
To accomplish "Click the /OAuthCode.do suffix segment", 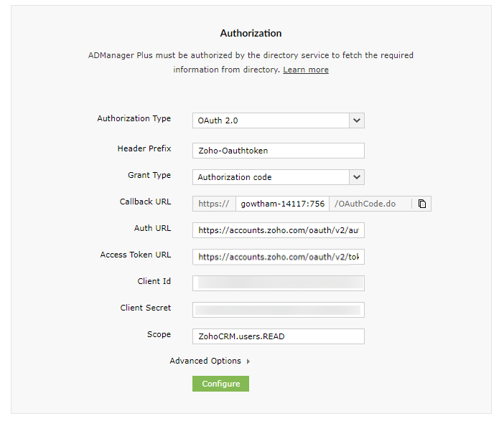I will tap(365, 204).
